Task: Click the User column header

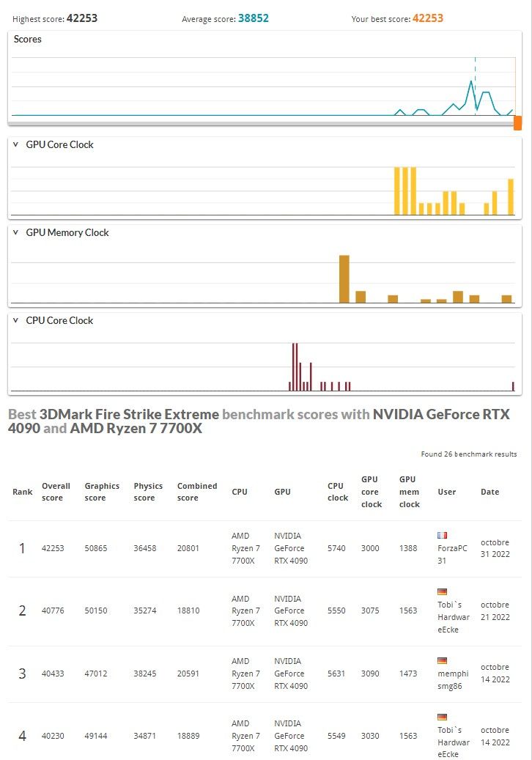Action: 446,492
